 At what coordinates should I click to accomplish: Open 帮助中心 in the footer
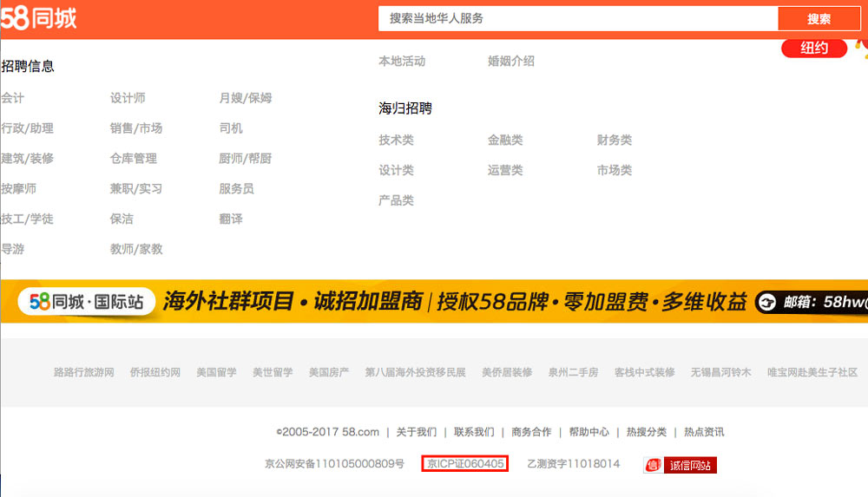click(589, 432)
